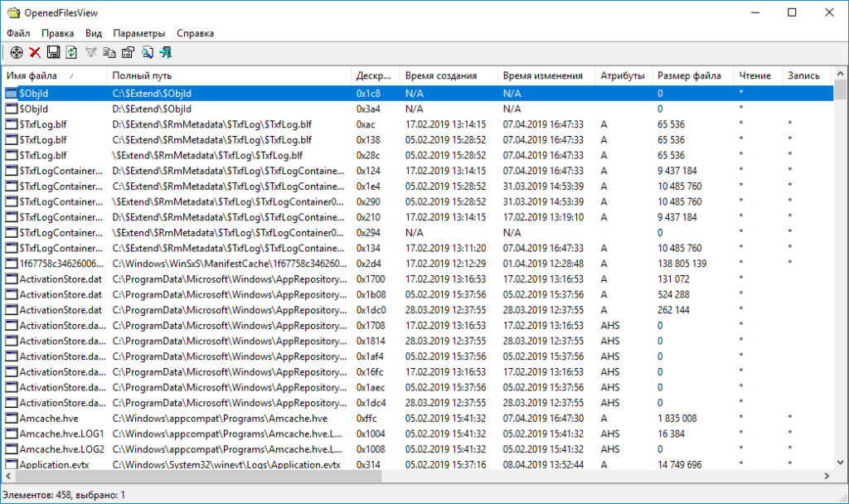The image size is (849, 504).
Task: Open properties via the toolbar icon
Action: click(x=128, y=53)
